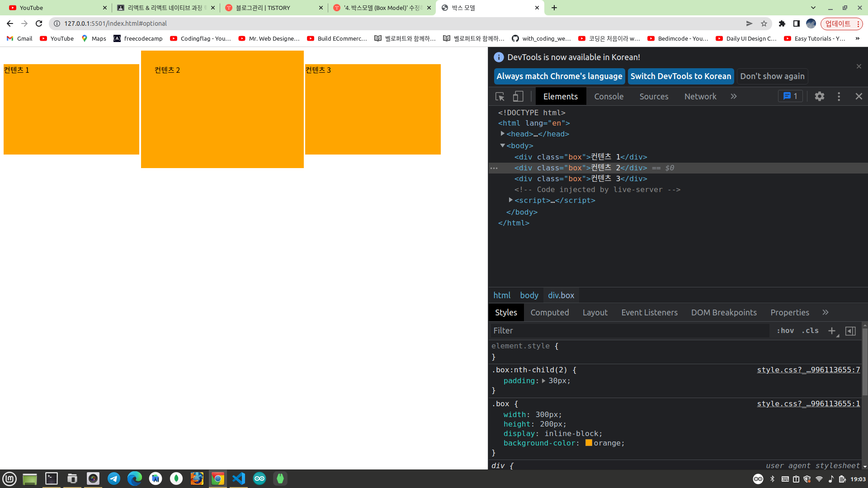Click Switch DevTools to Korean button
The width and height of the screenshot is (868, 488).
pos(680,76)
